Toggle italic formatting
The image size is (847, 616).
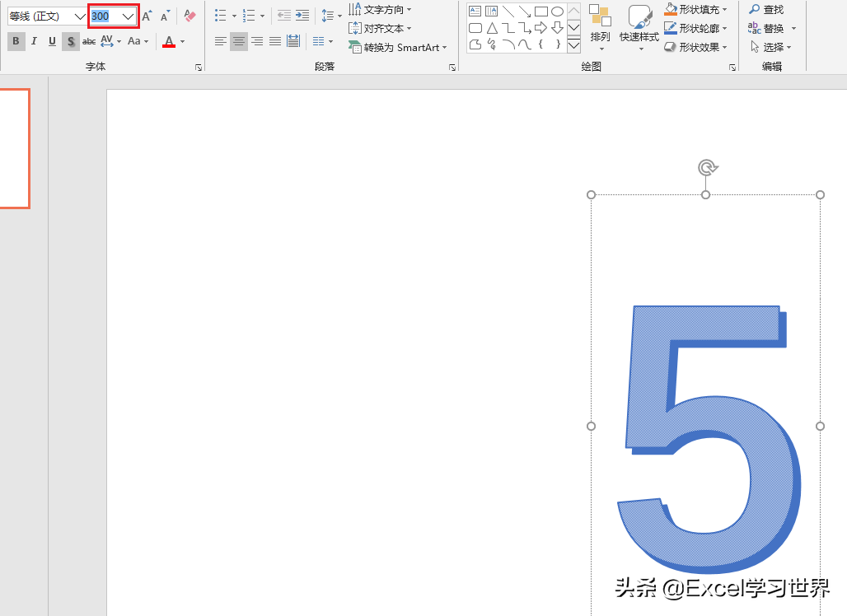click(x=34, y=41)
